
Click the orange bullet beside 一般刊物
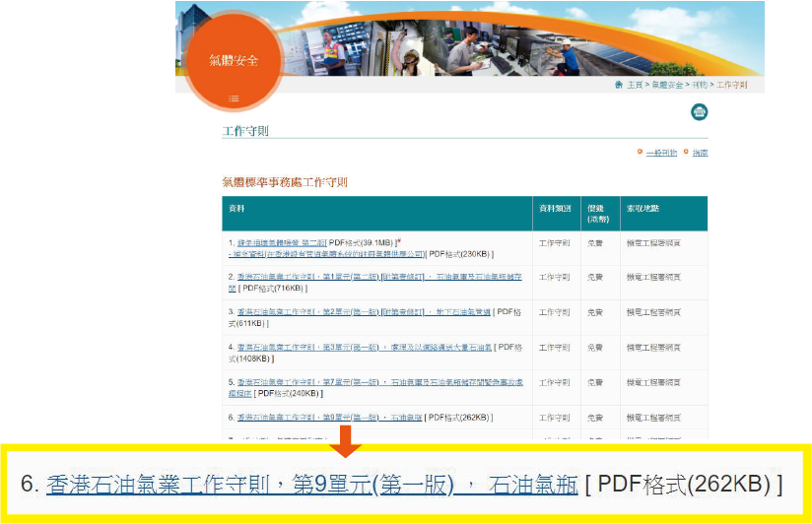(x=640, y=153)
